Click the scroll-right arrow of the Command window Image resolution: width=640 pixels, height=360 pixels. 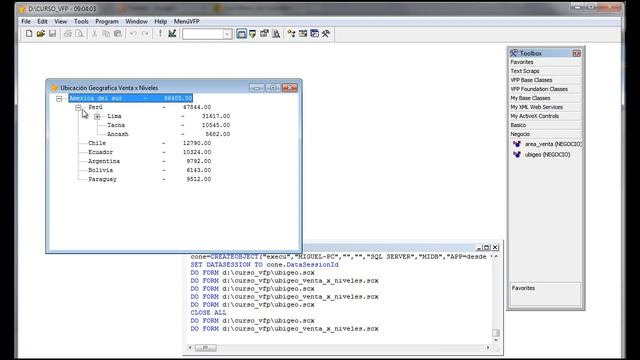488,348
